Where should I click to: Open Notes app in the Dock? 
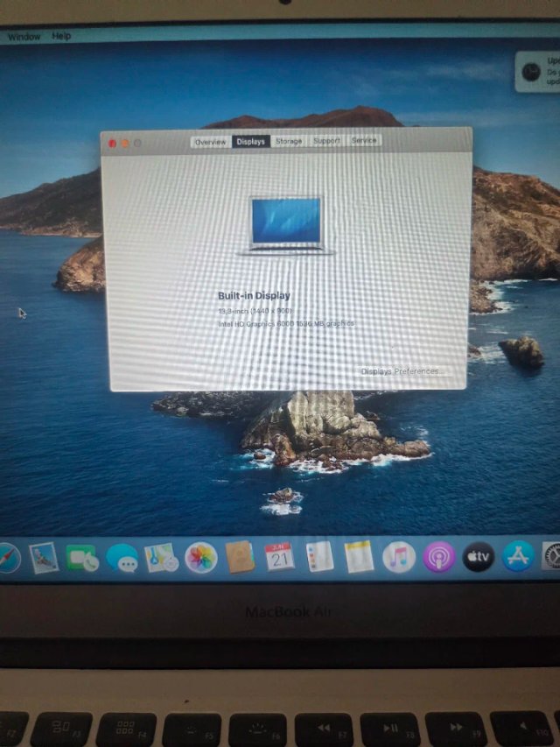coord(359,556)
